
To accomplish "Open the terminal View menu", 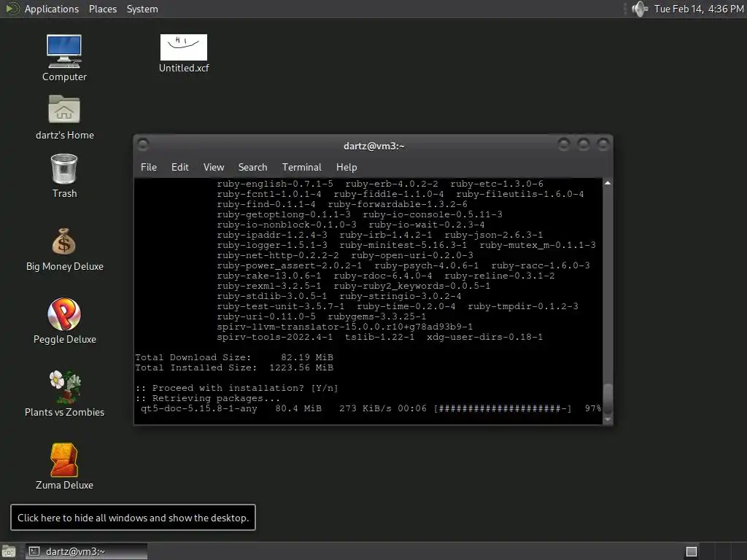I will (x=214, y=167).
